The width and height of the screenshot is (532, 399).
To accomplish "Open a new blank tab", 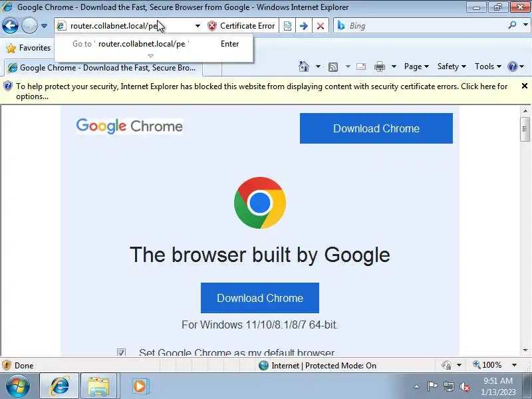I will (x=212, y=68).
